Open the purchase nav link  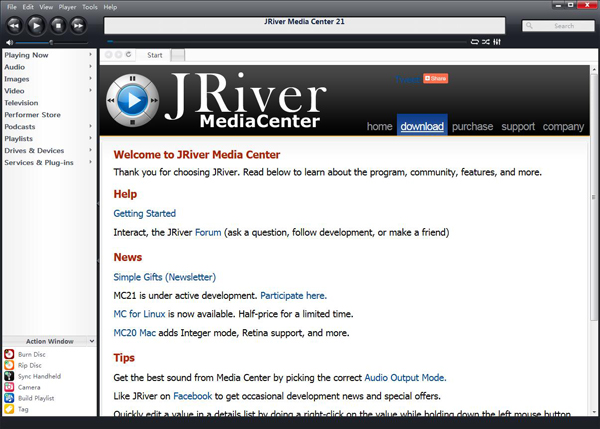[472, 126]
